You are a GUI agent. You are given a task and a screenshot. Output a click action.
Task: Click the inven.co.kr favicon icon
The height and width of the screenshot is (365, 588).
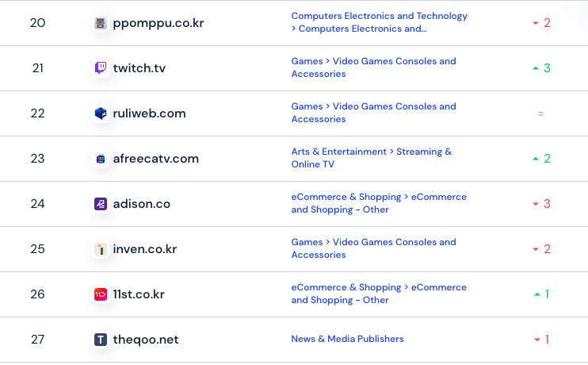pyautogui.click(x=101, y=249)
